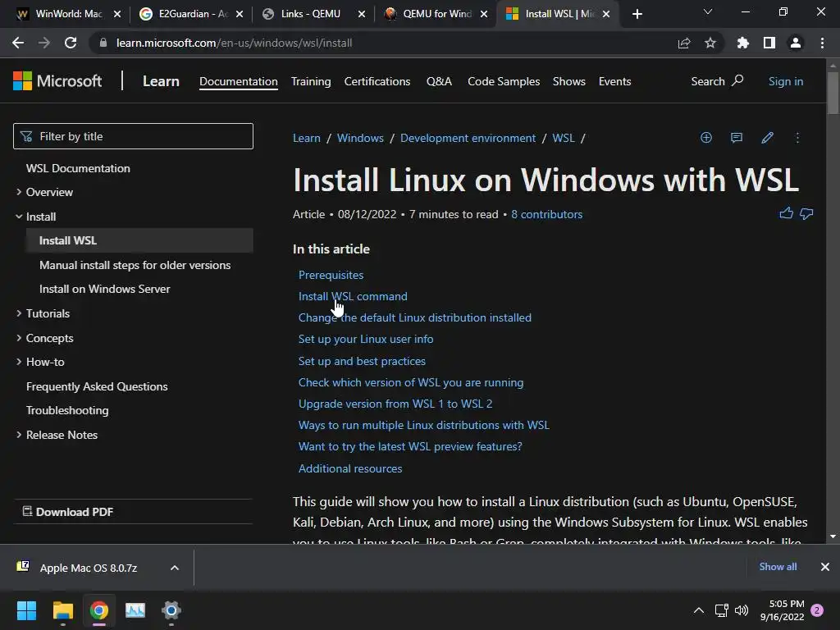The height and width of the screenshot is (630, 840).
Task: Click the Filter by title field
Action: 133,136
